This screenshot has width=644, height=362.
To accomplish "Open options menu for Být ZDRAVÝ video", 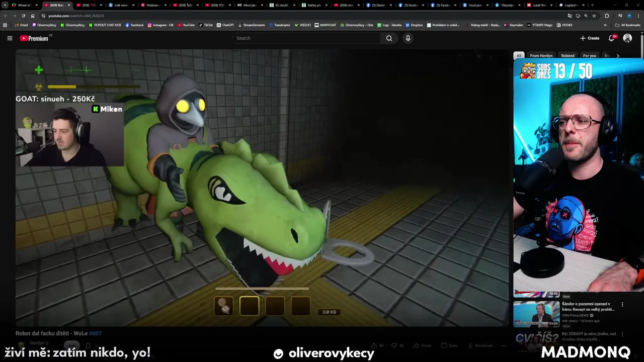I will [622, 334].
